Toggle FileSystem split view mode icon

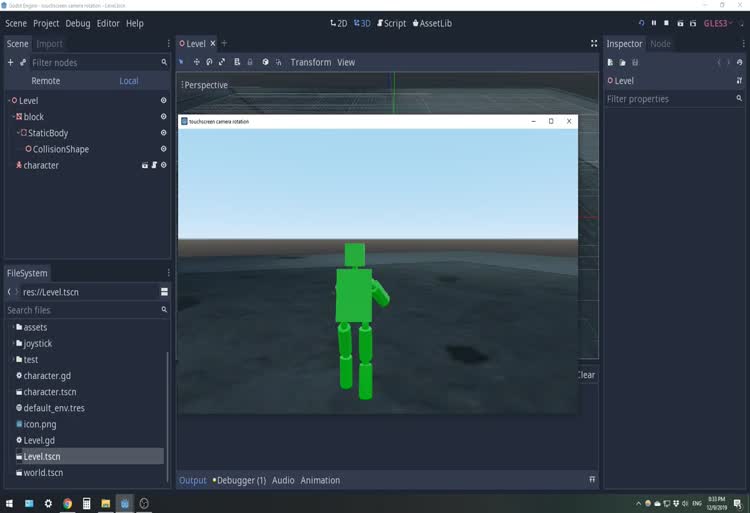click(164, 292)
